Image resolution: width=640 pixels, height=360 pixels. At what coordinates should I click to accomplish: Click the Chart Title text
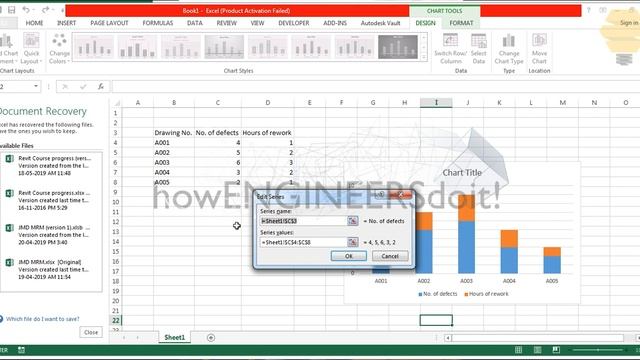click(462, 173)
